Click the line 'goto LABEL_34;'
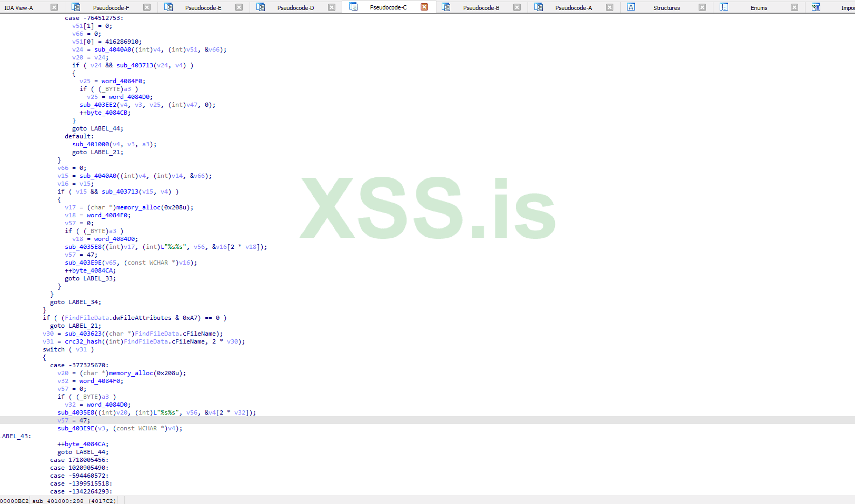The height and width of the screenshot is (504, 855). (76, 302)
